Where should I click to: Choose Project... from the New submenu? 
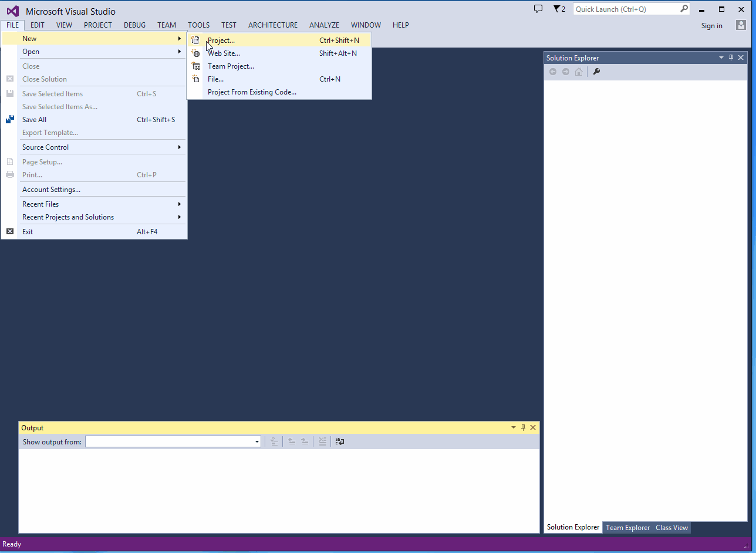pos(279,41)
